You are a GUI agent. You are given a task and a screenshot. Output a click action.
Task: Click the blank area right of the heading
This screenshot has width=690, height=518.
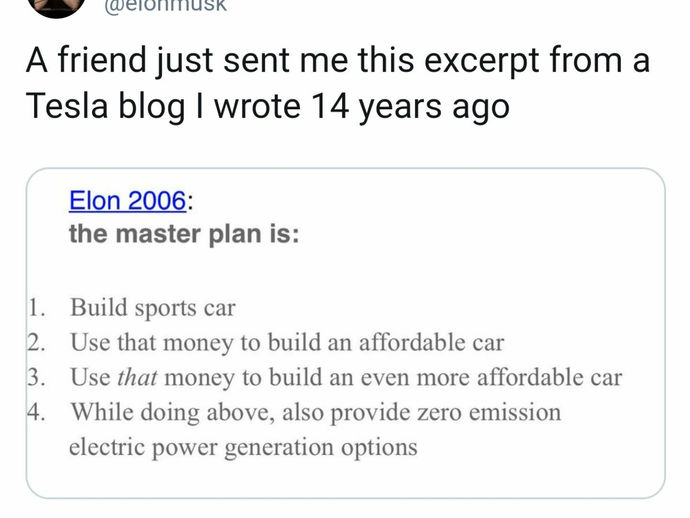[480, 235]
